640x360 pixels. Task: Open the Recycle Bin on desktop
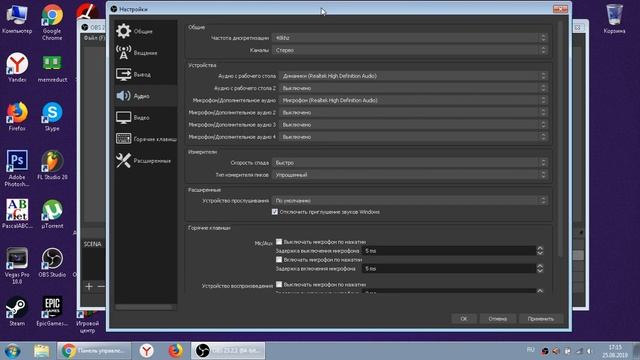click(x=614, y=19)
